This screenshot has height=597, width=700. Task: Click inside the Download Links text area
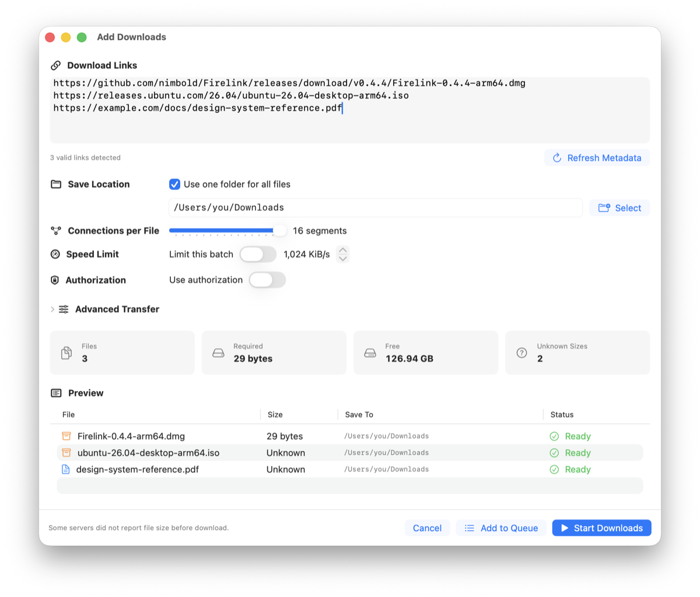tap(350, 110)
